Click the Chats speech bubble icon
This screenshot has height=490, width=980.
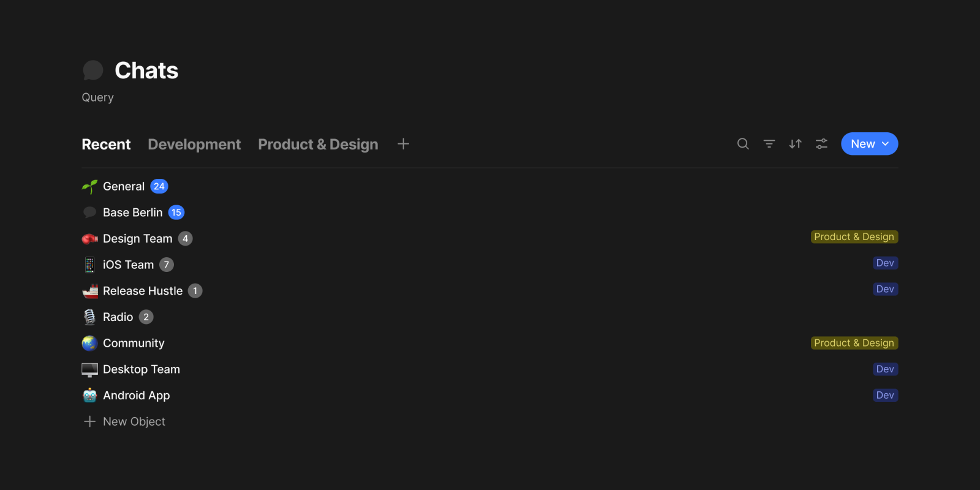pyautogui.click(x=92, y=70)
